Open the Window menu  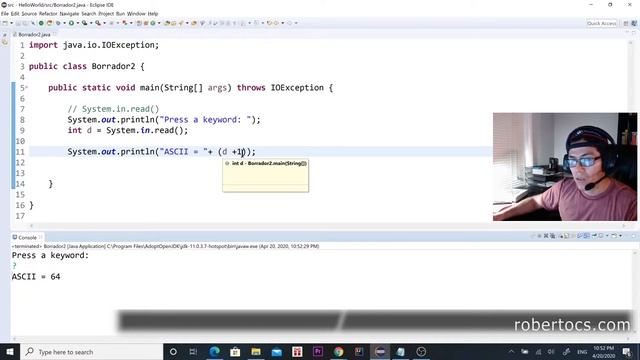pos(136,13)
